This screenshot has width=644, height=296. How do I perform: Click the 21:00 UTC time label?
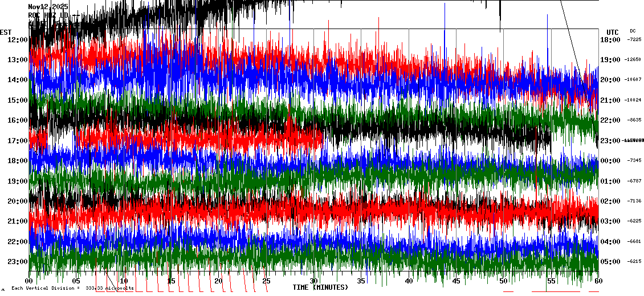pyautogui.click(x=610, y=100)
